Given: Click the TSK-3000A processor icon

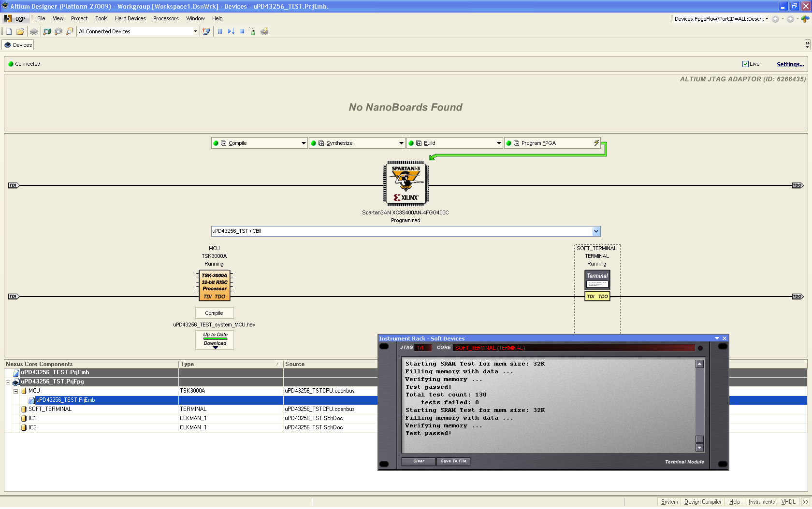Looking at the screenshot, I should click(x=215, y=285).
